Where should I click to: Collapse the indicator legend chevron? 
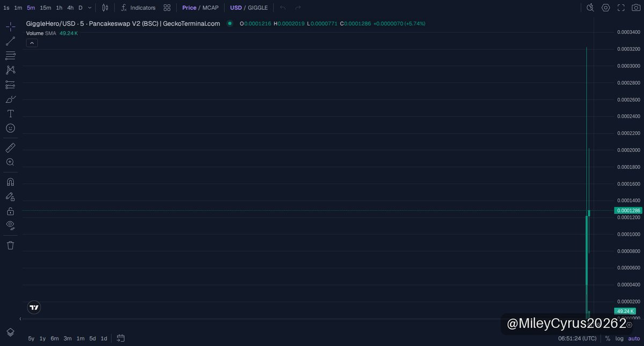tap(32, 43)
